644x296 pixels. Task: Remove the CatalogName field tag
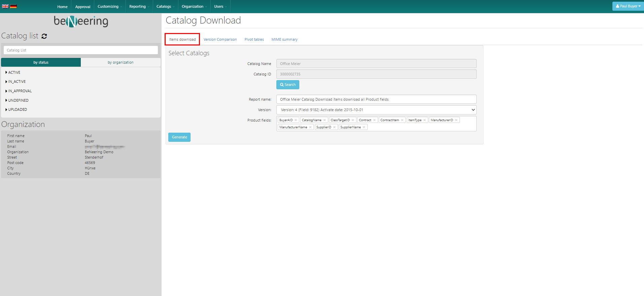coord(325,120)
